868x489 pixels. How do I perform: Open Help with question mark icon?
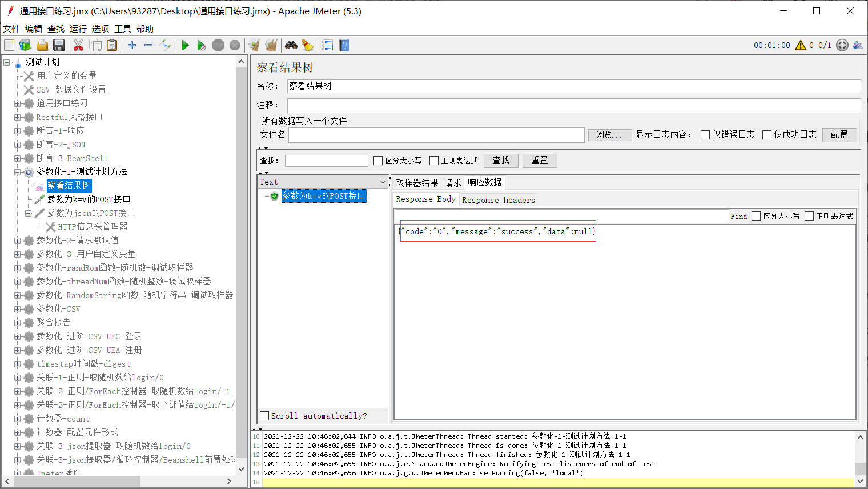click(344, 45)
